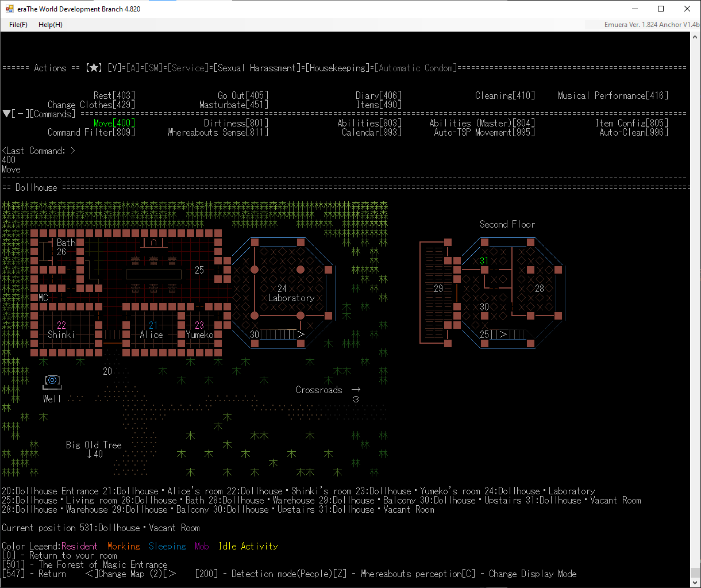
Task: Click the Rest[403] command
Action: [114, 95]
